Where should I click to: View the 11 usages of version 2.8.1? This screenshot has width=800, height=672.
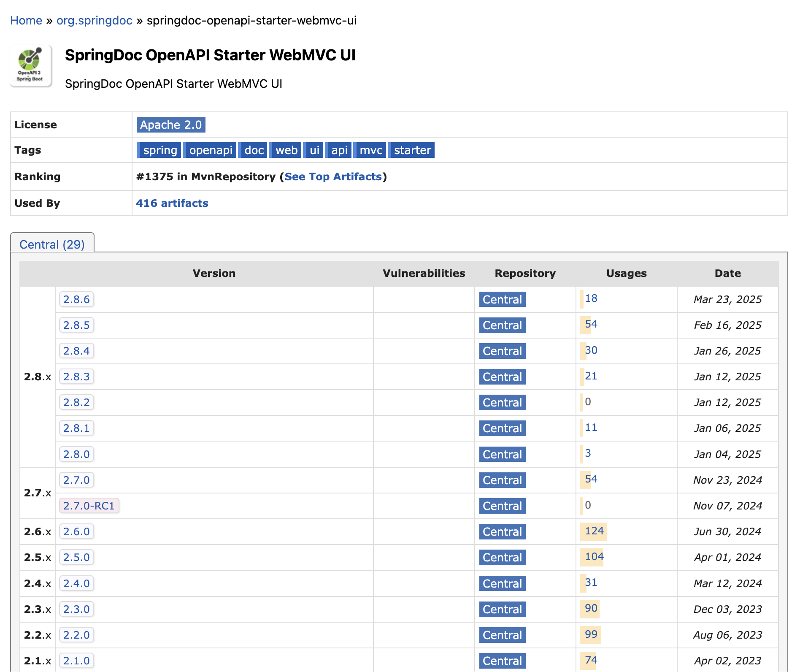tap(591, 428)
